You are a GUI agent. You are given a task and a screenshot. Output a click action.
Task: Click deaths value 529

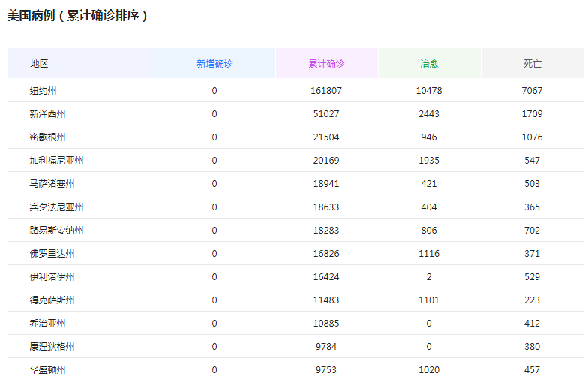tap(532, 276)
